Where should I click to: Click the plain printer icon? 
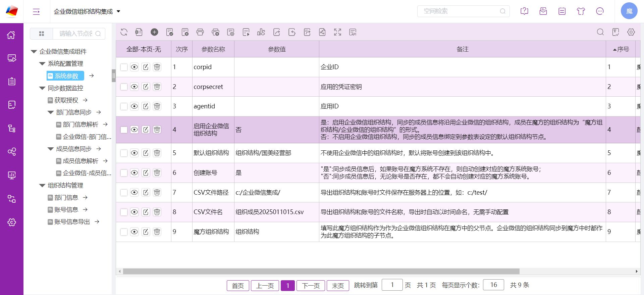(x=200, y=32)
